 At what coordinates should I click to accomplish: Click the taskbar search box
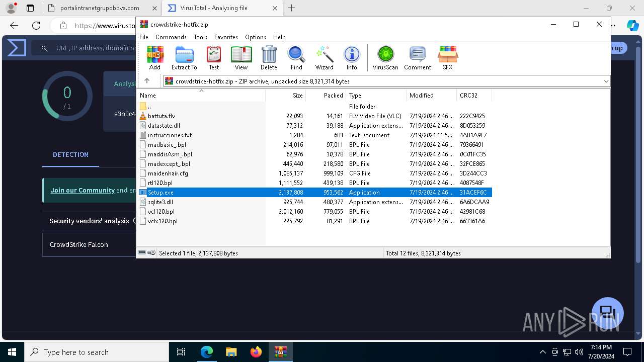click(97, 352)
